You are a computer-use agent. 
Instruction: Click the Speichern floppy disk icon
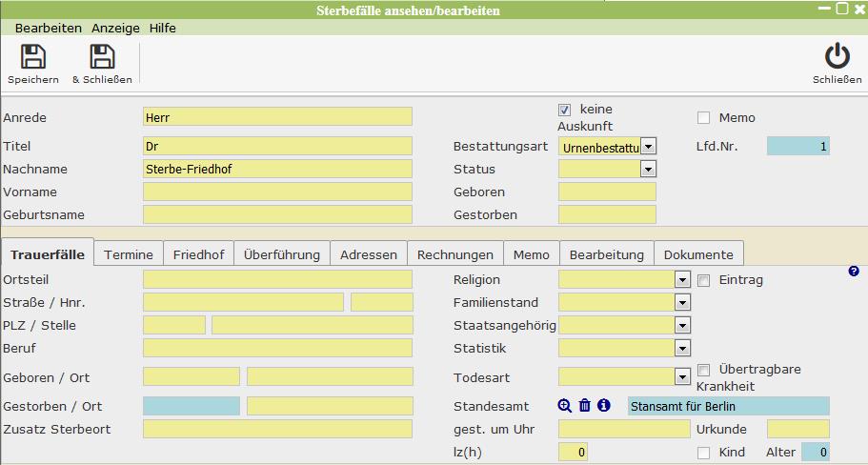click(x=33, y=57)
